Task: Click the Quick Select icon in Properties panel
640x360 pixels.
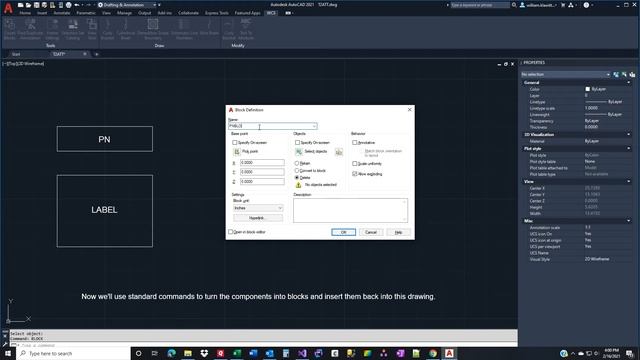Action: tap(632, 74)
